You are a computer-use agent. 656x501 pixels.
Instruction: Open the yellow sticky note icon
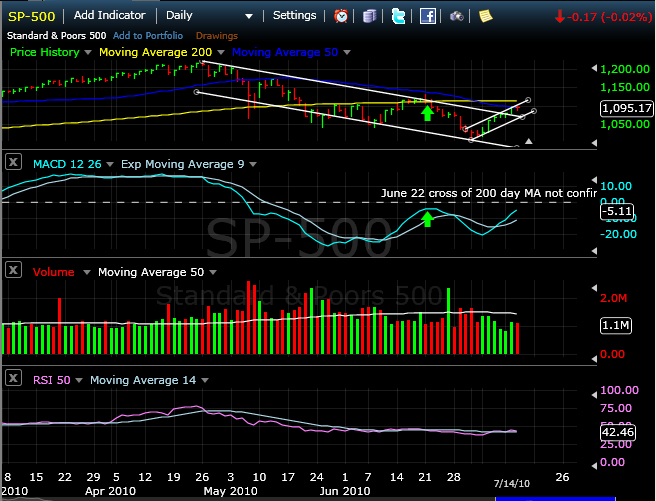point(485,16)
